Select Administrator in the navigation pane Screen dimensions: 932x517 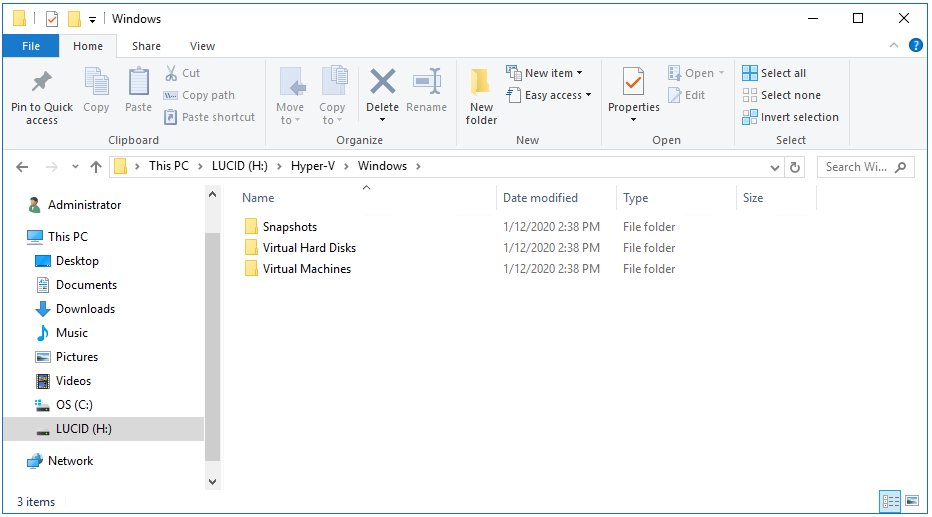84,205
